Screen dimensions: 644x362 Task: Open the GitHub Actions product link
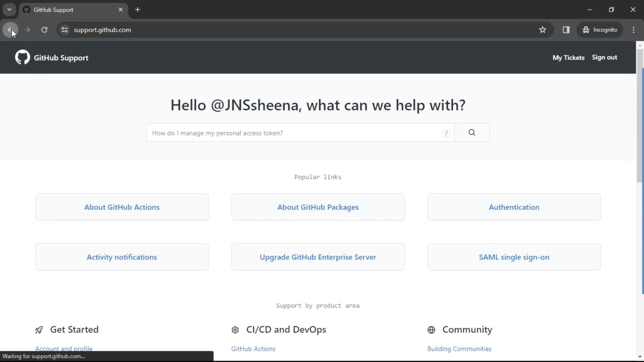pyautogui.click(x=253, y=349)
